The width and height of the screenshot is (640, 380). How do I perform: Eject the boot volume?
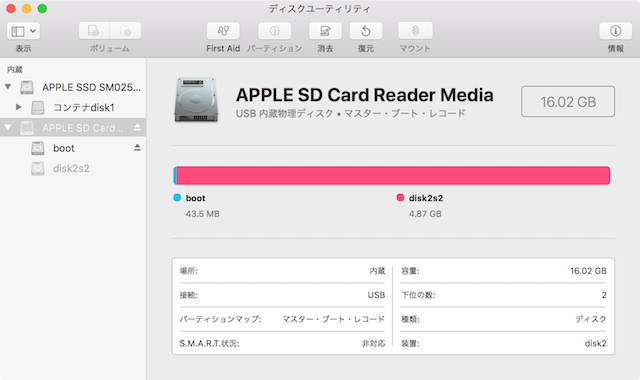(x=137, y=147)
